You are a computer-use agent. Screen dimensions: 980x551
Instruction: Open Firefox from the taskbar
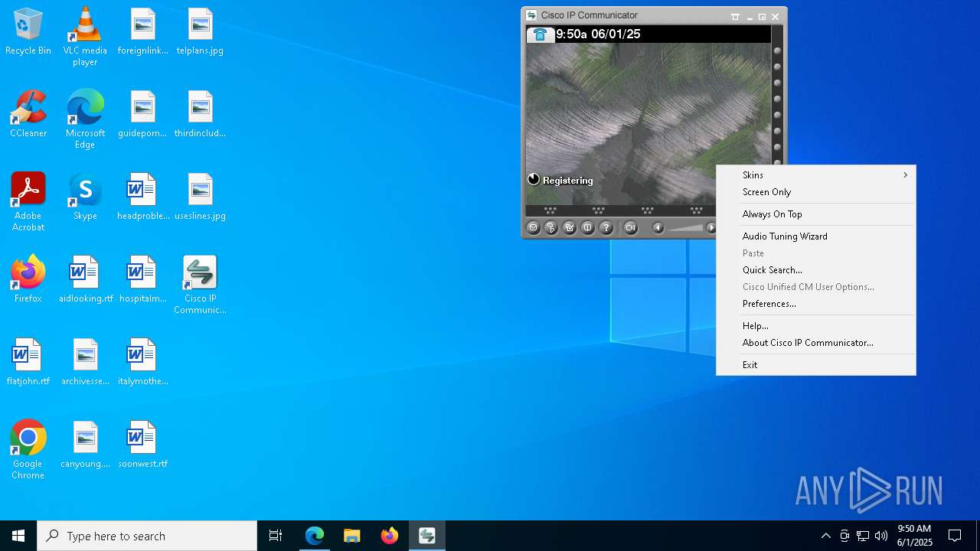[389, 536]
